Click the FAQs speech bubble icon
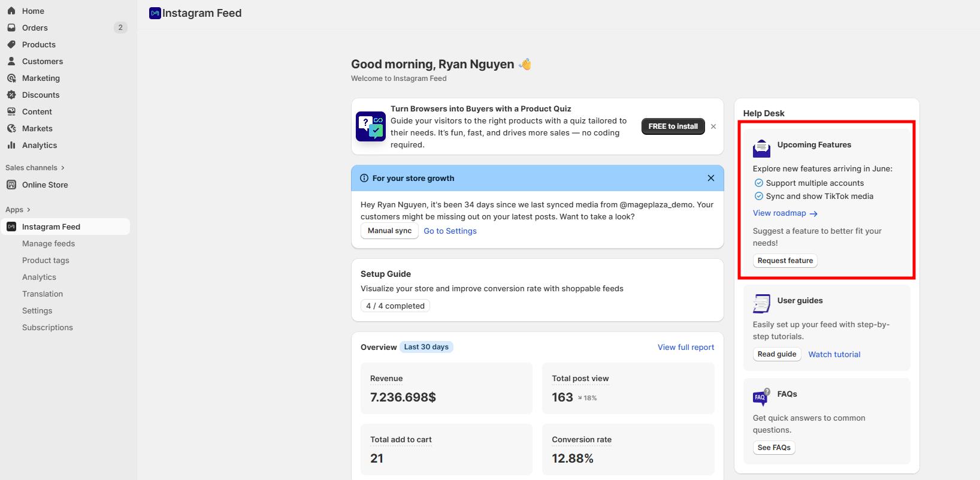 click(761, 397)
